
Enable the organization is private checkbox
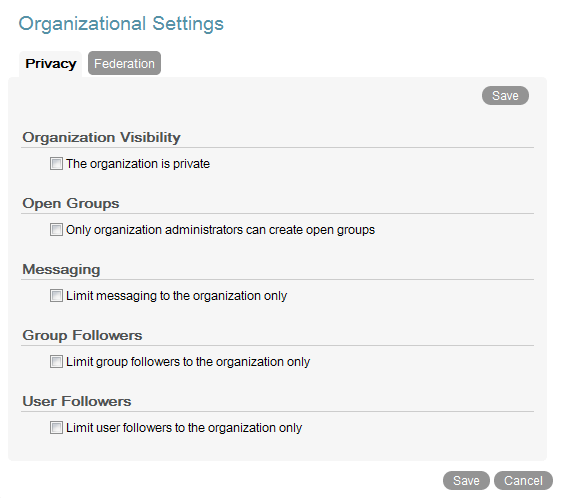click(x=56, y=163)
